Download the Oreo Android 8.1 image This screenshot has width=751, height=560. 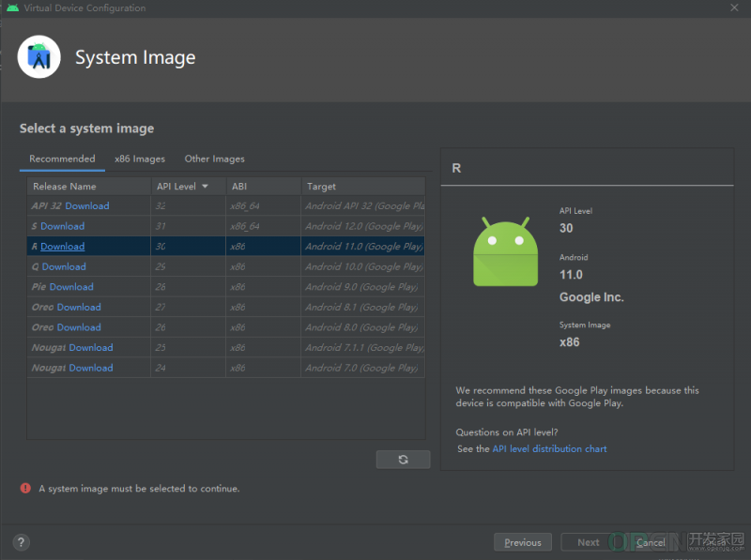tap(79, 307)
